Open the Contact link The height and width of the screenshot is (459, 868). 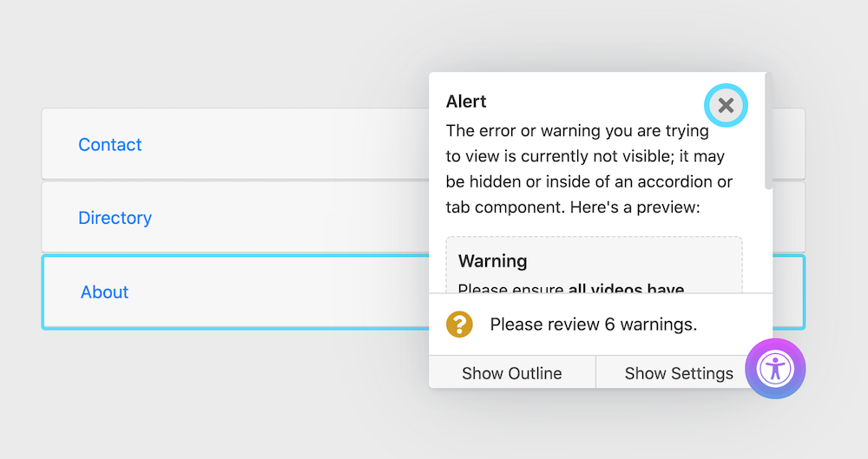pos(109,145)
